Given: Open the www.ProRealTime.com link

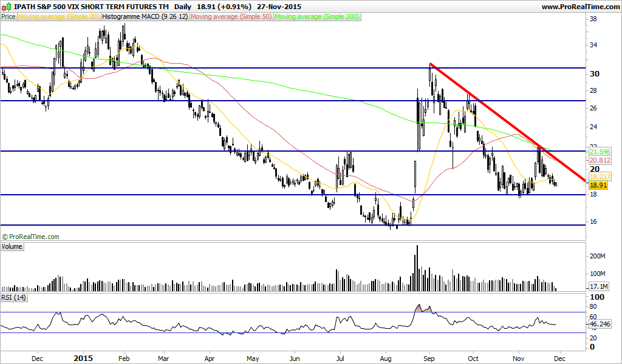Looking at the screenshot, I should 580,7.
